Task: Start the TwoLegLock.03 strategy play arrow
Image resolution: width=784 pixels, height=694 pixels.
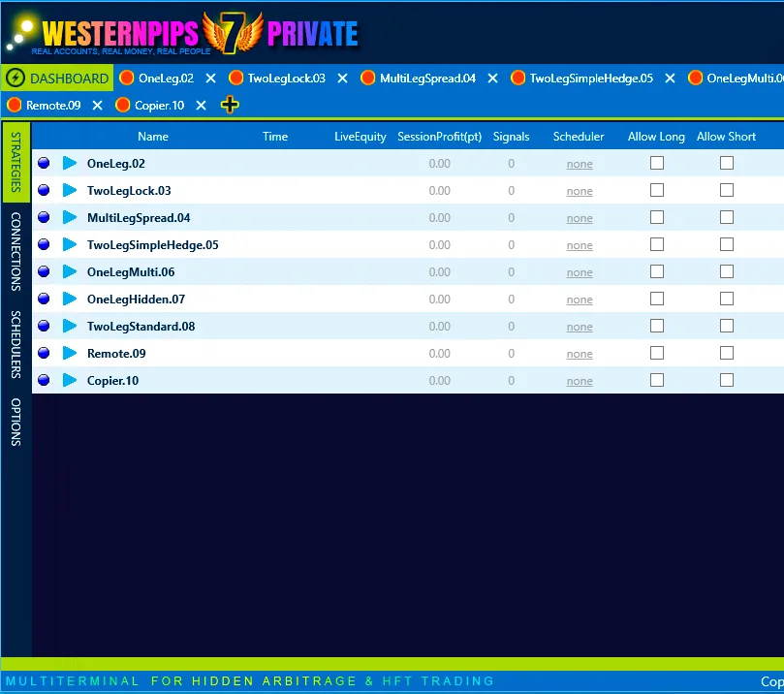Action: point(70,190)
